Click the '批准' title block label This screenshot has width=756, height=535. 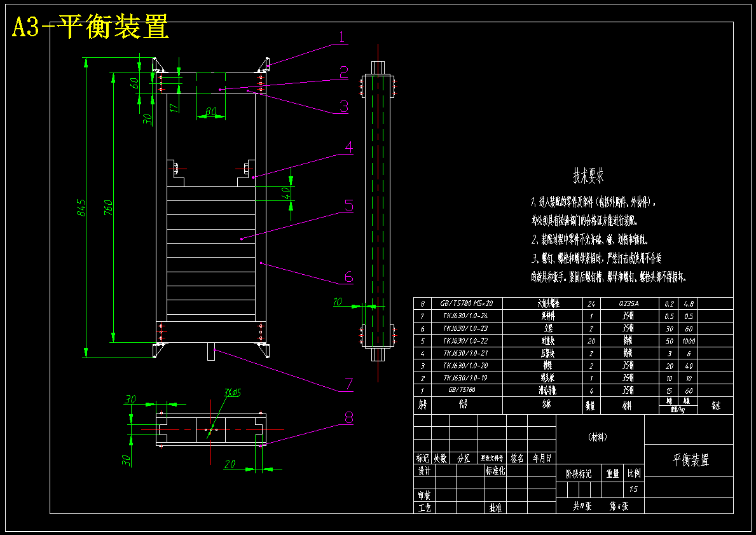click(x=496, y=508)
